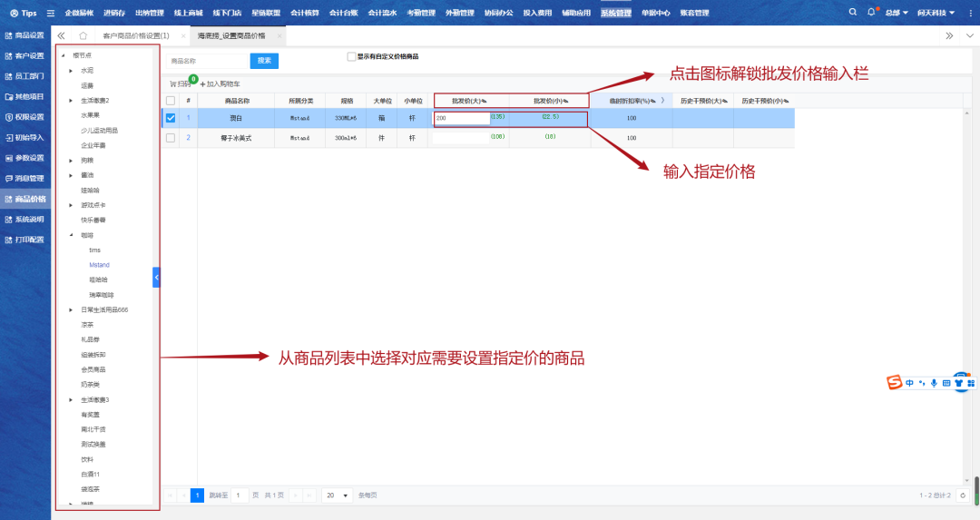Click the hamburger menu next to Tips
Viewport: 980px width, 520px height.
click(51, 13)
